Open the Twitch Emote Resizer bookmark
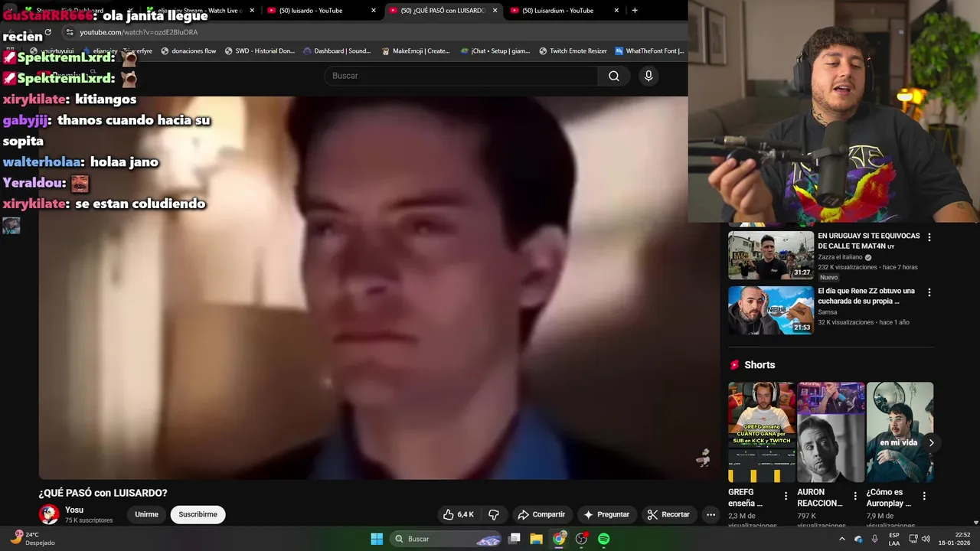The width and height of the screenshot is (980, 551). pos(573,51)
